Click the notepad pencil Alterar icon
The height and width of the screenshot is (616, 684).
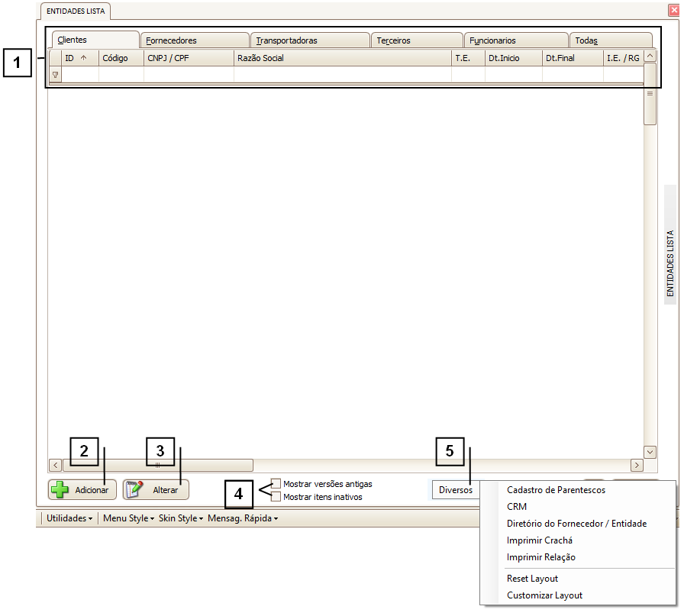(135, 490)
